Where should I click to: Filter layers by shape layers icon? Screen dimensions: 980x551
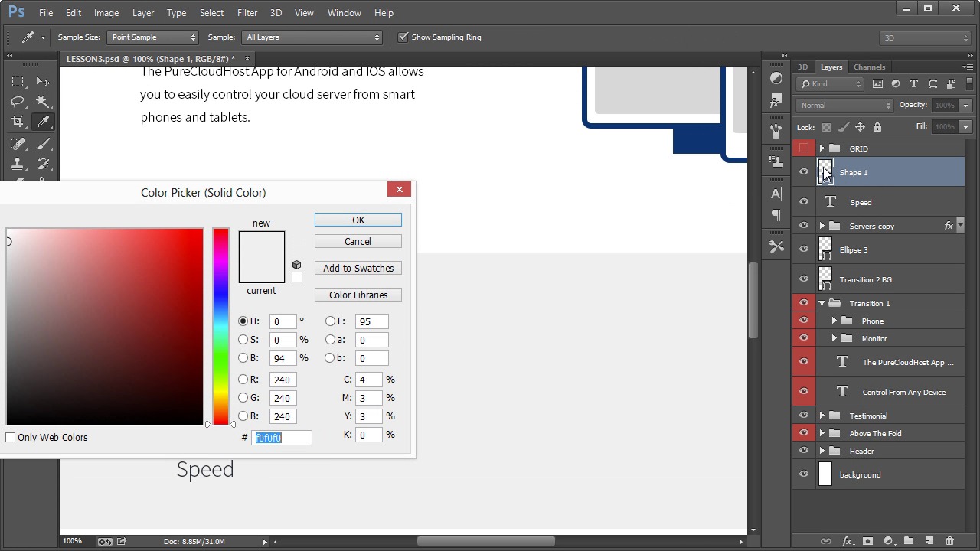click(933, 84)
